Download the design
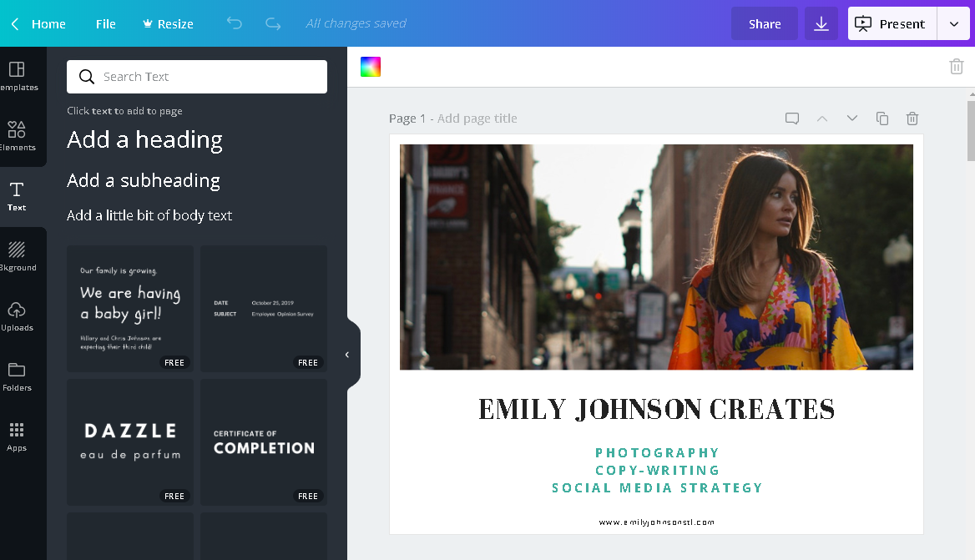The width and height of the screenshot is (975, 560). (x=821, y=23)
